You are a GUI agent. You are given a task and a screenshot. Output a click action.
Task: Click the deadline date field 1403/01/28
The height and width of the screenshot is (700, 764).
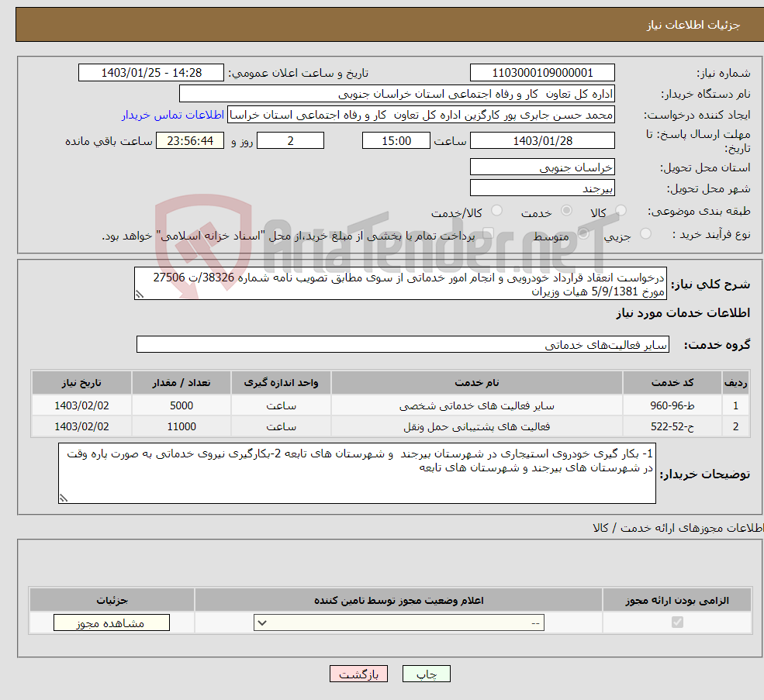click(542, 141)
